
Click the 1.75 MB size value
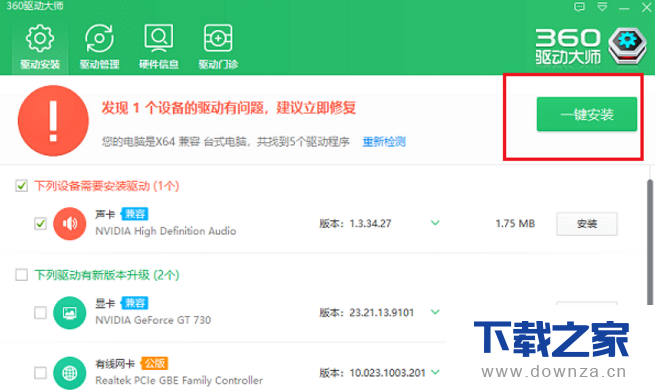(515, 223)
